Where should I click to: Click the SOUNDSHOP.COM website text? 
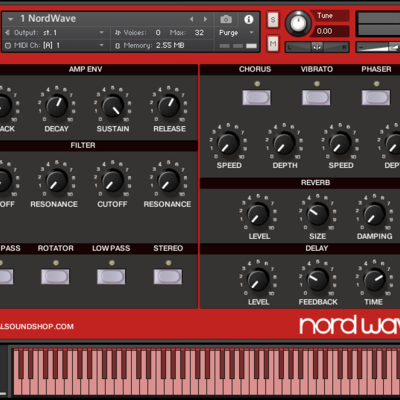(37, 327)
